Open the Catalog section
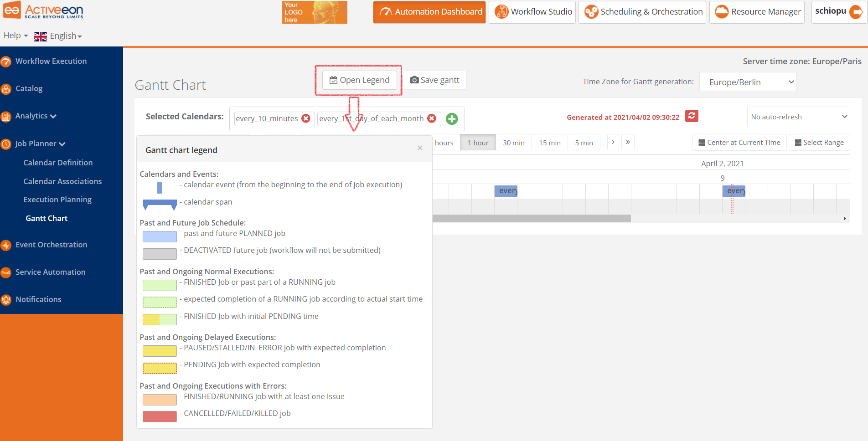 [29, 88]
